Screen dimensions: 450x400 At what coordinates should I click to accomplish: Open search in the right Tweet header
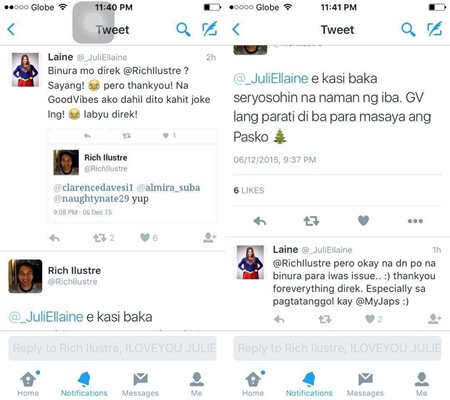(x=408, y=29)
